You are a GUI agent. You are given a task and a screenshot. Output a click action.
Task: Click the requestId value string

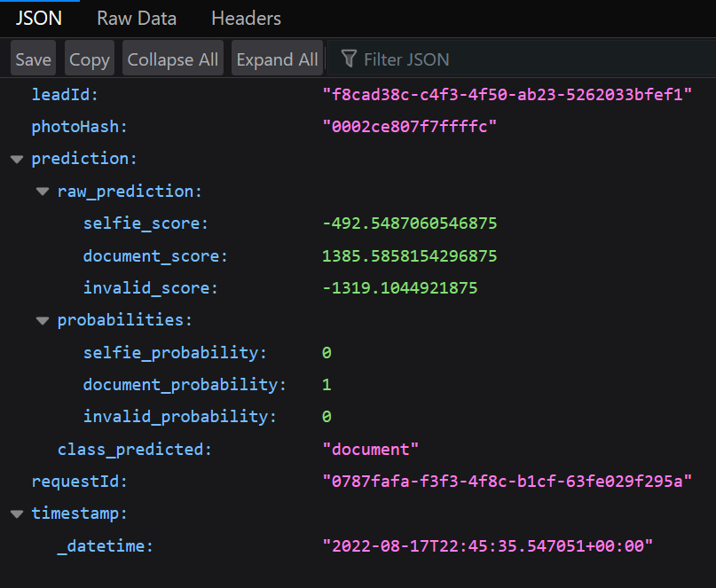point(507,482)
